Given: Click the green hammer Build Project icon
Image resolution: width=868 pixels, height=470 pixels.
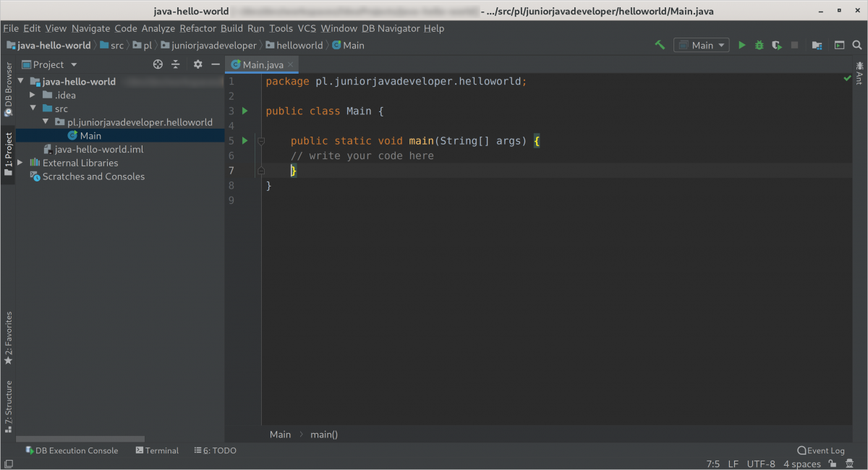Looking at the screenshot, I should pyautogui.click(x=660, y=45).
